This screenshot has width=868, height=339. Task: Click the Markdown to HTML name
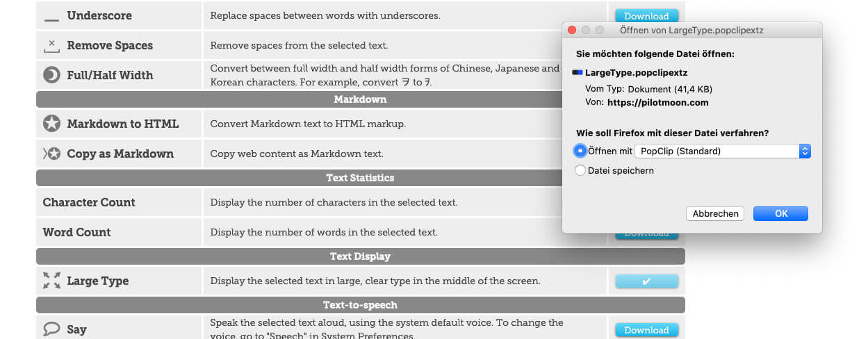pos(123,124)
